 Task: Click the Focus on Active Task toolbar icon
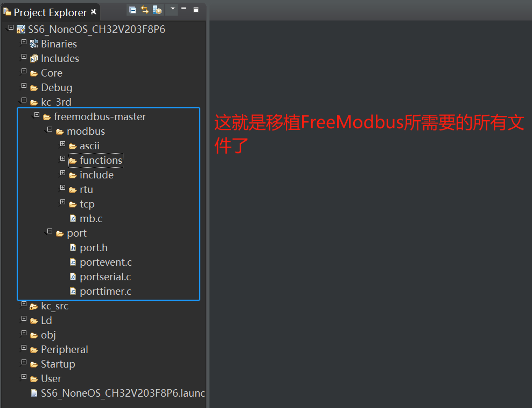tap(157, 10)
